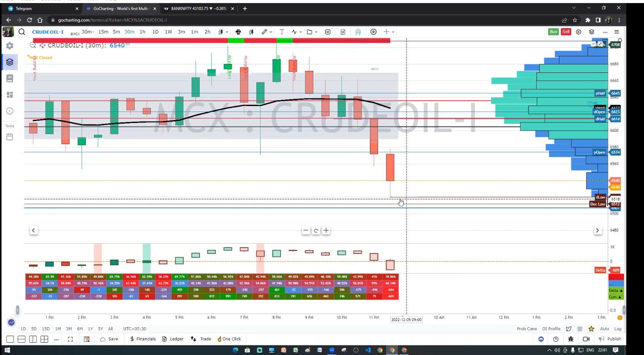Open the color theme palette swatch
The image size is (644, 355).
[87, 339]
